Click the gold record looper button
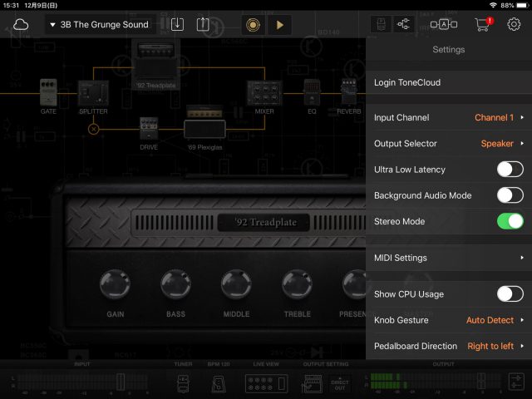Viewport: 532px width, 399px height. tap(253, 25)
